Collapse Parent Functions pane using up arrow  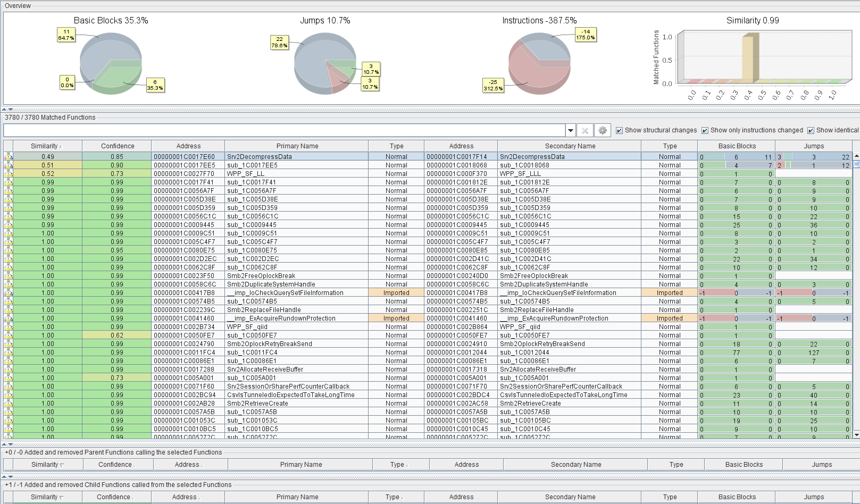(4, 477)
